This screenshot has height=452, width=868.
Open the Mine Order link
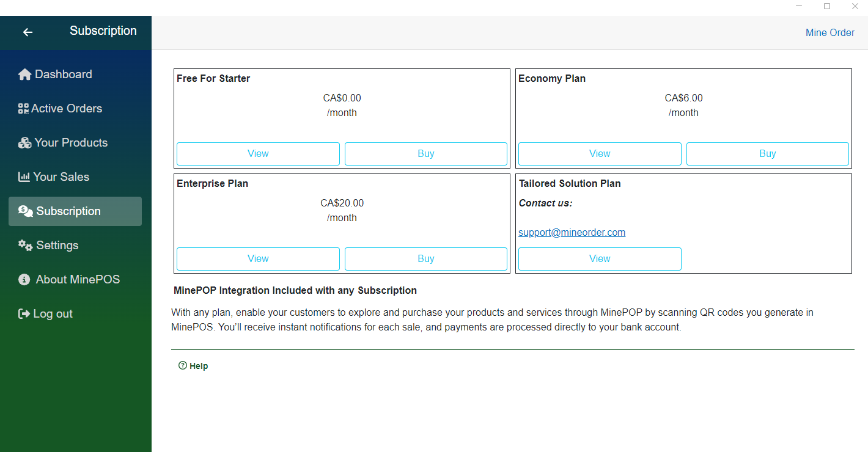click(x=829, y=33)
